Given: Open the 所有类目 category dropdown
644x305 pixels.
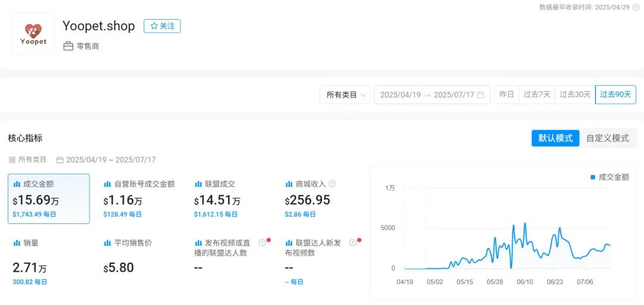Looking at the screenshot, I should [x=345, y=94].
